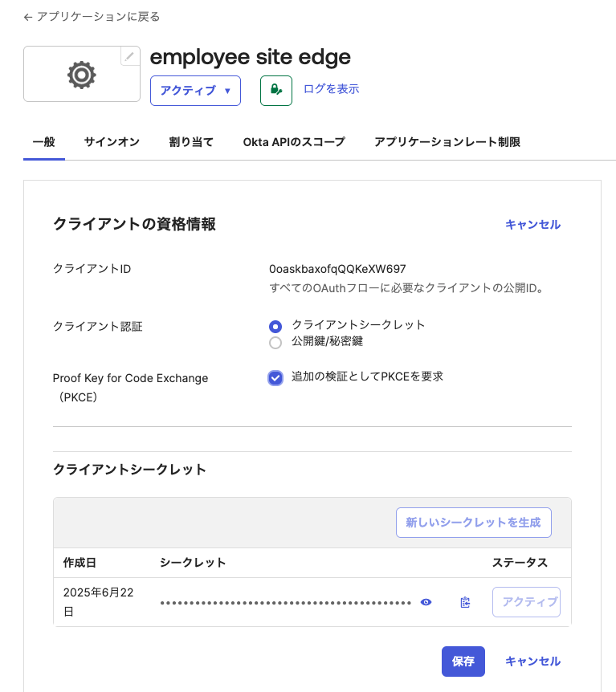Toggle the PKCE requirement checkbox
This screenshot has height=692, width=616.
pos(275,378)
